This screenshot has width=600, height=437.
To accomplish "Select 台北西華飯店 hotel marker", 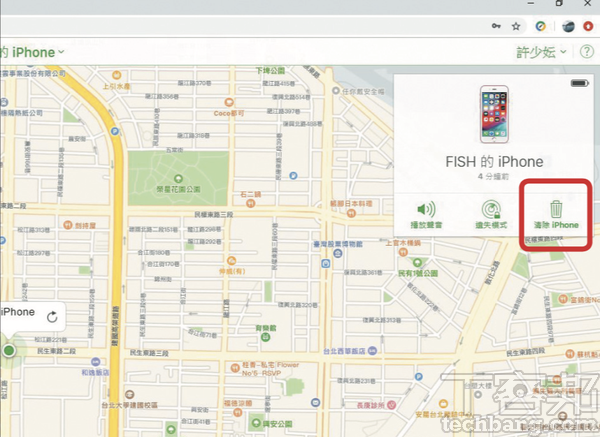I will 372,351.
